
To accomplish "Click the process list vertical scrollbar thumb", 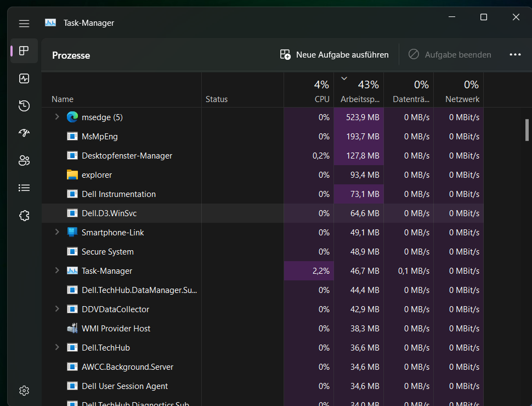I will (527, 129).
